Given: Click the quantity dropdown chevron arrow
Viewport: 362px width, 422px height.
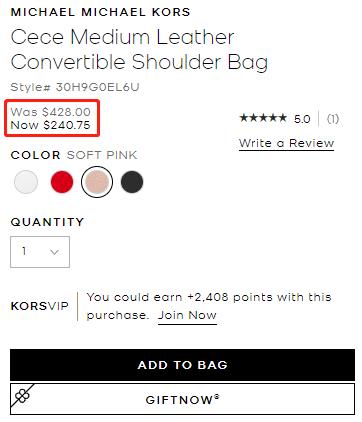Looking at the screenshot, I should point(55,252).
